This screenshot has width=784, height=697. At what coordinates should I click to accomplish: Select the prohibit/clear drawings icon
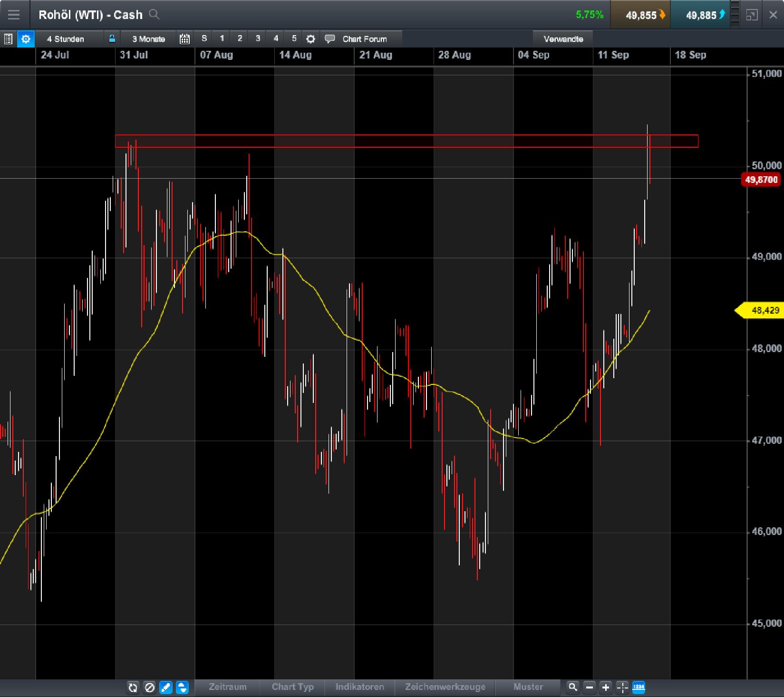coord(149,687)
